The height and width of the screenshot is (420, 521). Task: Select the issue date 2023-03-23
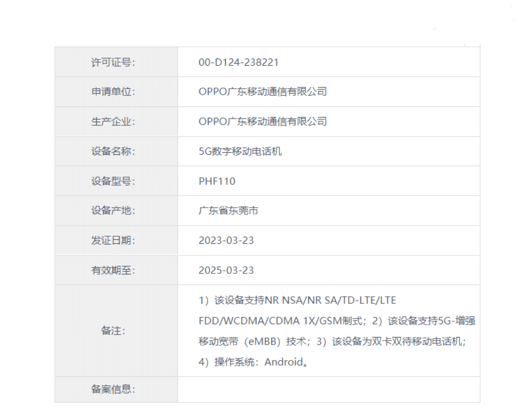[226, 240]
